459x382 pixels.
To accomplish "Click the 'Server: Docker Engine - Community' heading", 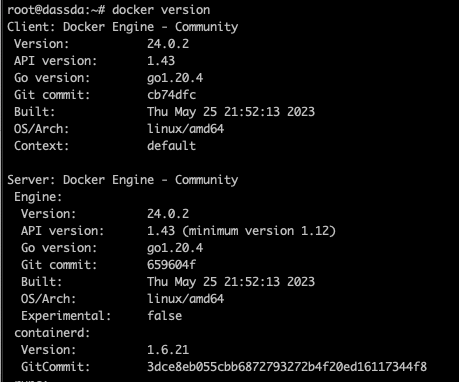I will pos(123,180).
